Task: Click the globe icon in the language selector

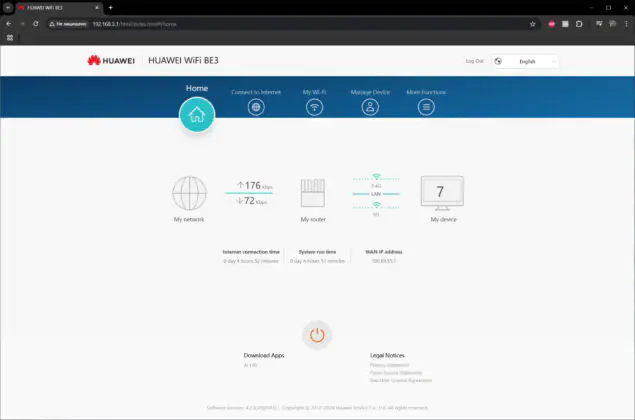Action: tap(498, 61)
